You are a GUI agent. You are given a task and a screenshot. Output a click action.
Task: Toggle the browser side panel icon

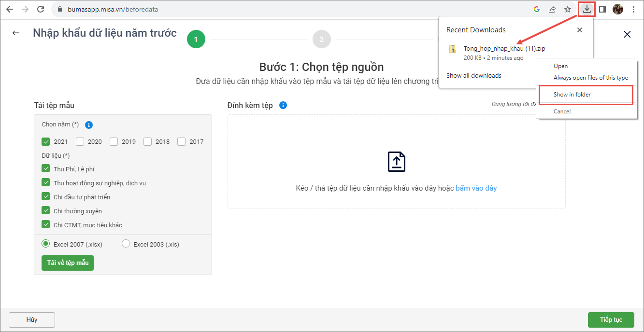click(602, 9)
